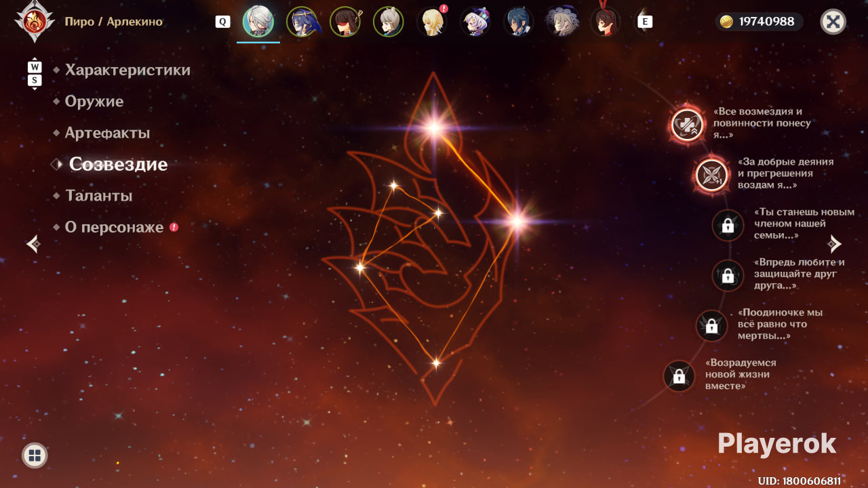Open the grid menu button
The width and height of the screenshot is (868, 488).
coord(35,455)
